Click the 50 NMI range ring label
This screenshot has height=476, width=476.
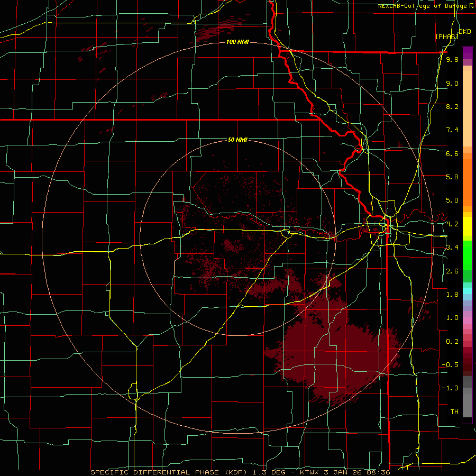[x=237, y=140]
